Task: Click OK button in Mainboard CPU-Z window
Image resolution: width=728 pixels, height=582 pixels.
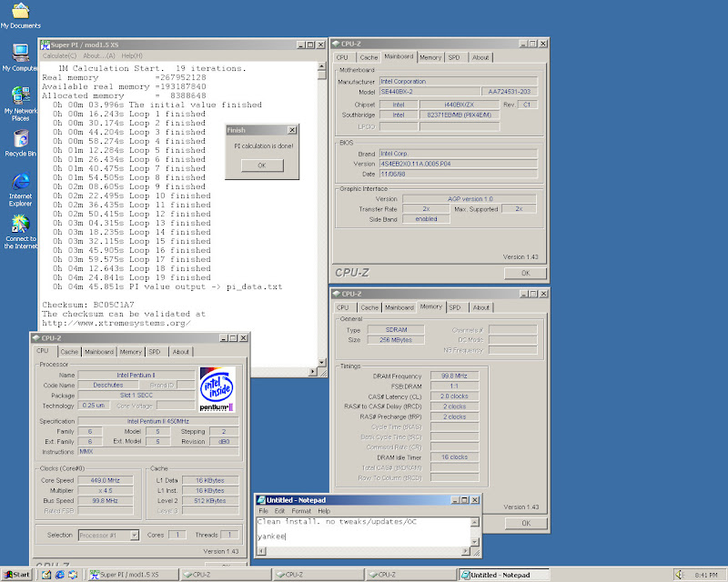Action: 525,273
